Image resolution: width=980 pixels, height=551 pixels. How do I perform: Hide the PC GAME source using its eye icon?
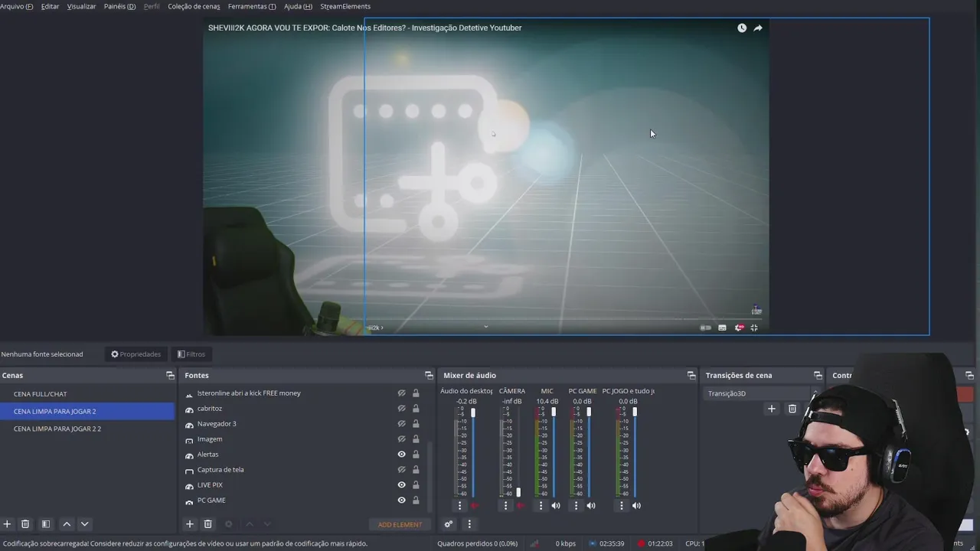point(401,500)
